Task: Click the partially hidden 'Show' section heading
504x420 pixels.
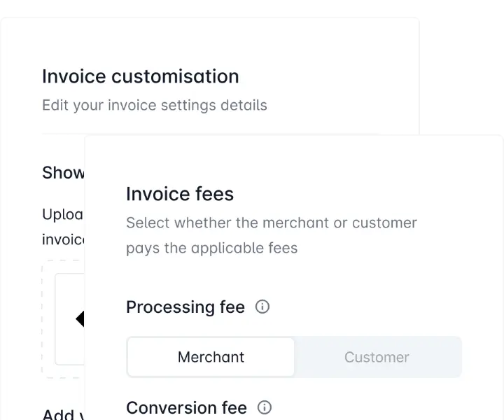Action: (63, 173)
